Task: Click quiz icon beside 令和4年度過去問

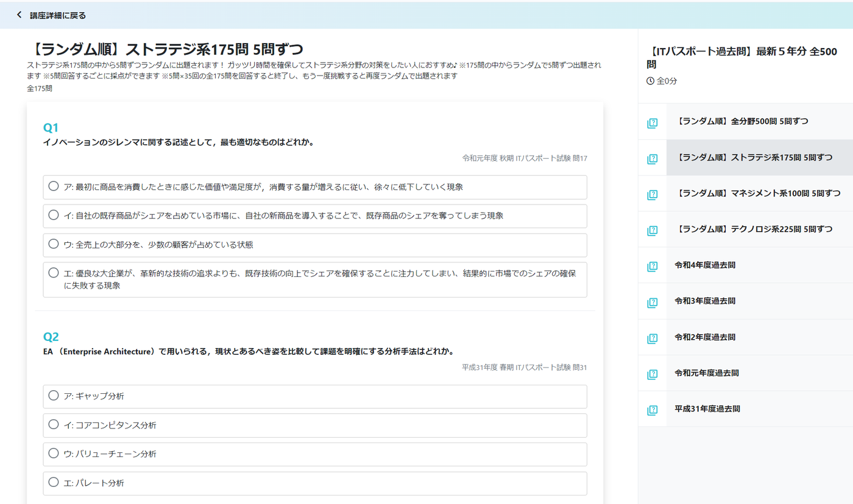Action: [653, 267]
